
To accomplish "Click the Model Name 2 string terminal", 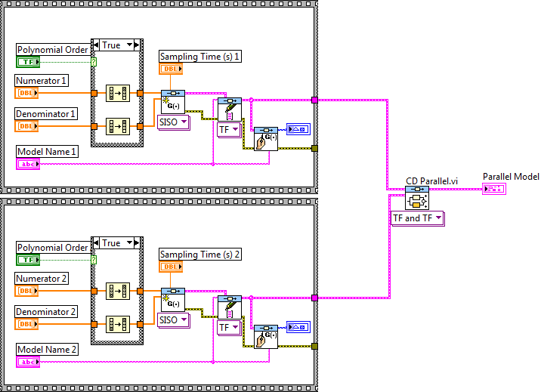I will (28, 362).
